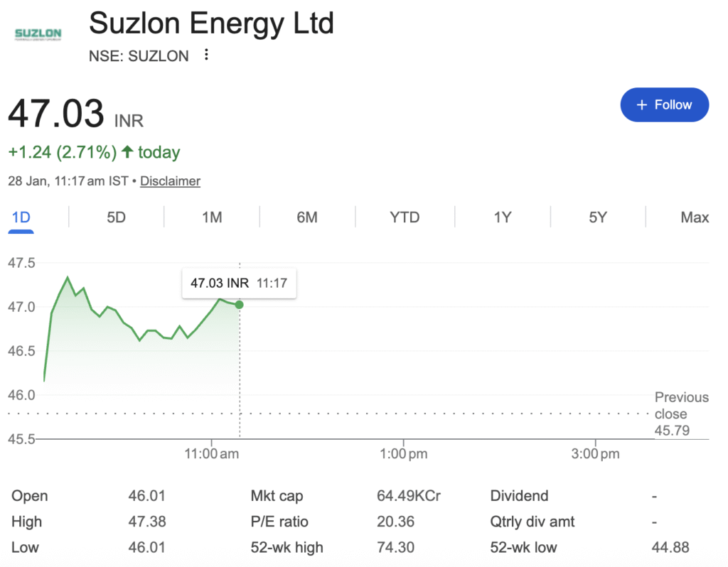Follow Suzlon Energy stock
The height and width of the screenshot is (567, 728).
(x=664, y=104)
